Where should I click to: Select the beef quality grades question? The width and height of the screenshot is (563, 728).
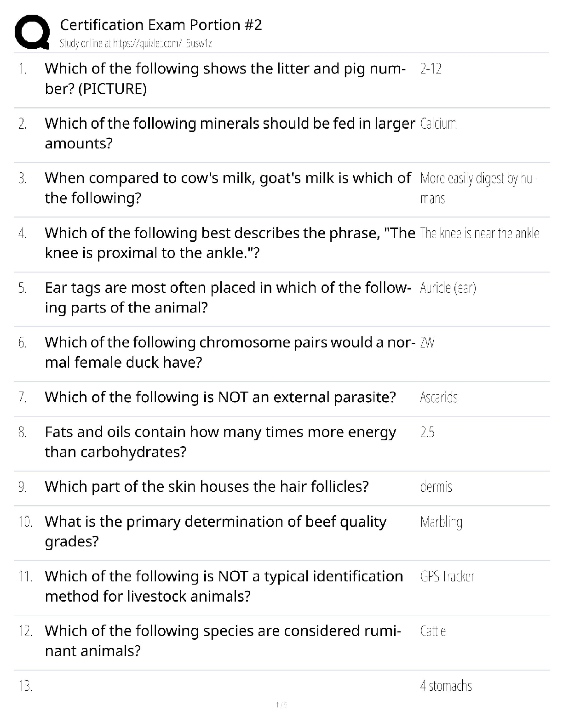tap(216, 531)
